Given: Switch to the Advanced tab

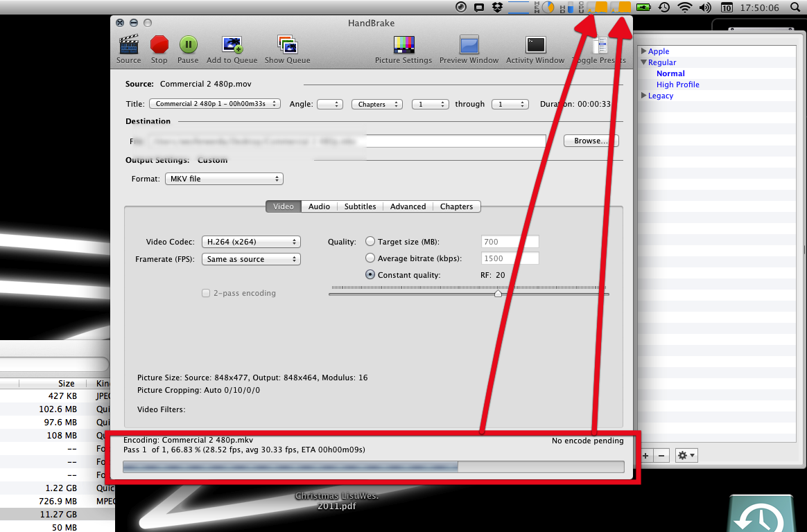Looking at the screenshot, I should pyautogui.click(x=408, y=206).
